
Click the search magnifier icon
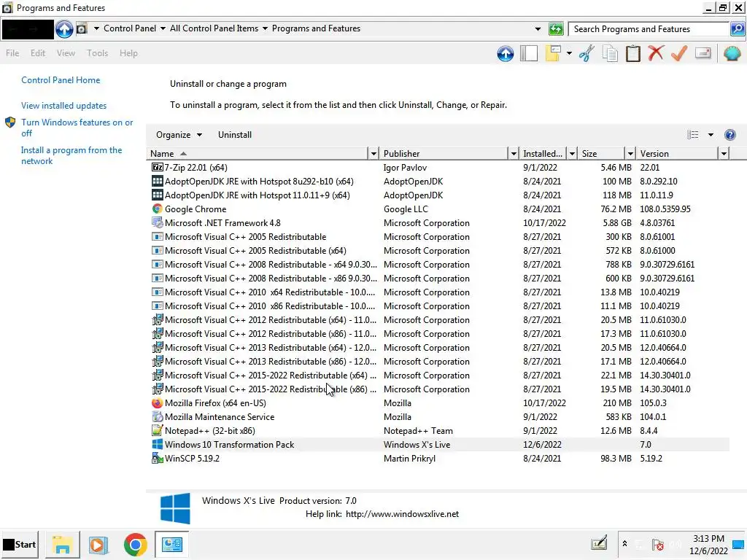(737, 29)
